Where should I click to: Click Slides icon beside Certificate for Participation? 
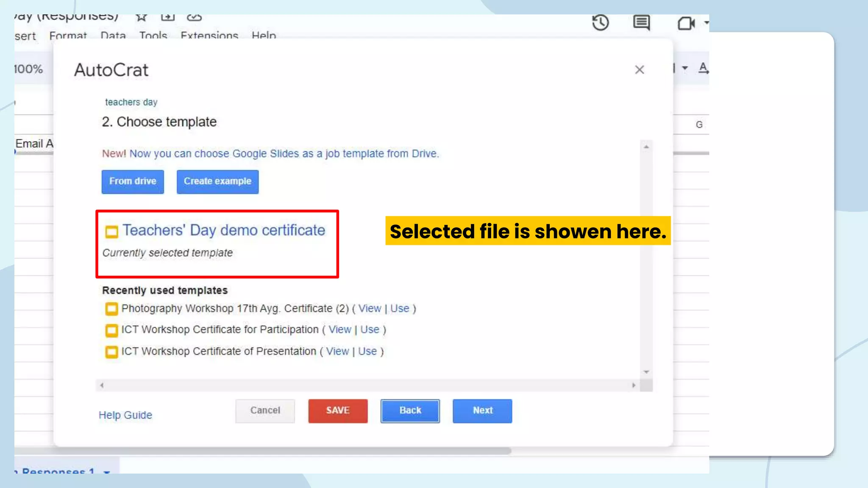111,330
